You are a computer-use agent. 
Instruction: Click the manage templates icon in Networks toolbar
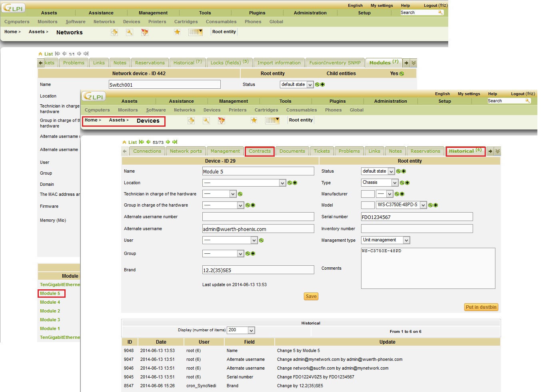coord(145,32)
